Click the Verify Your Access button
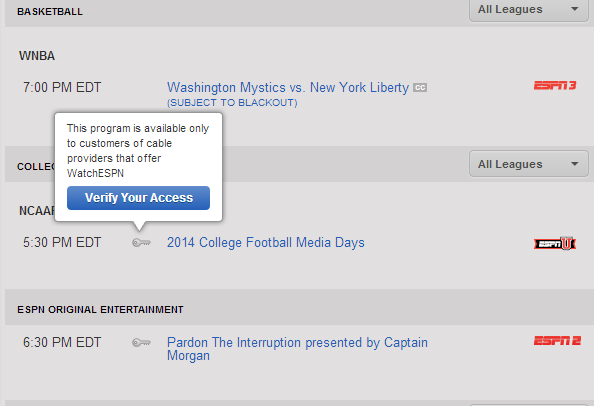594x406 pixels. [138, 198]
